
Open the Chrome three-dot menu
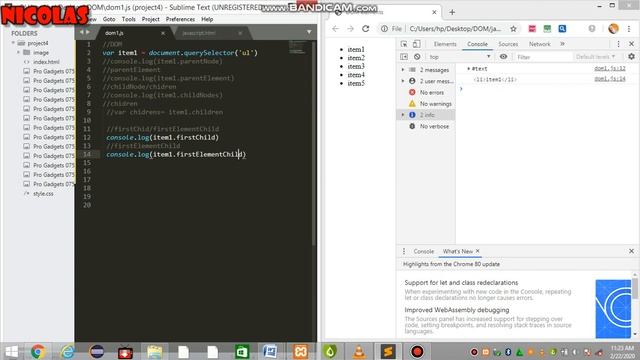[x=629, y=29]
